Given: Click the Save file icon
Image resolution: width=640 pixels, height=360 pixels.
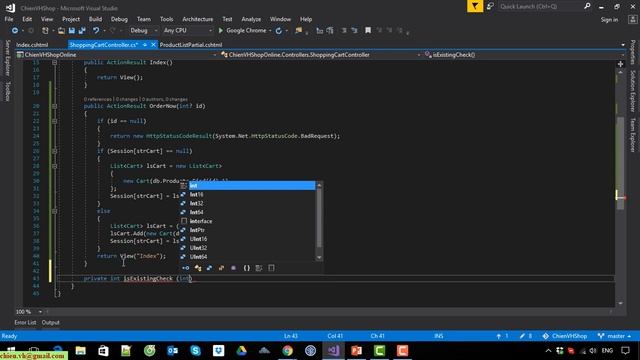Looking at the screenshot, I should [72, 31].
